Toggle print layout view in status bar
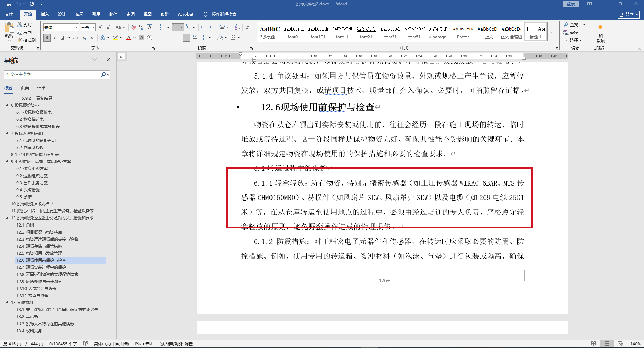This screenshot has height=348, width=644. [x=607, y=344]
